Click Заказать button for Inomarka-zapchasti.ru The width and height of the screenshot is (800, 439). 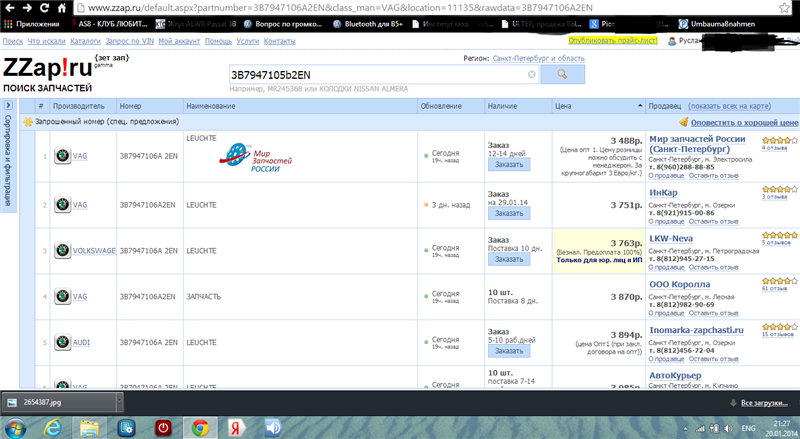tap(509, 351)
